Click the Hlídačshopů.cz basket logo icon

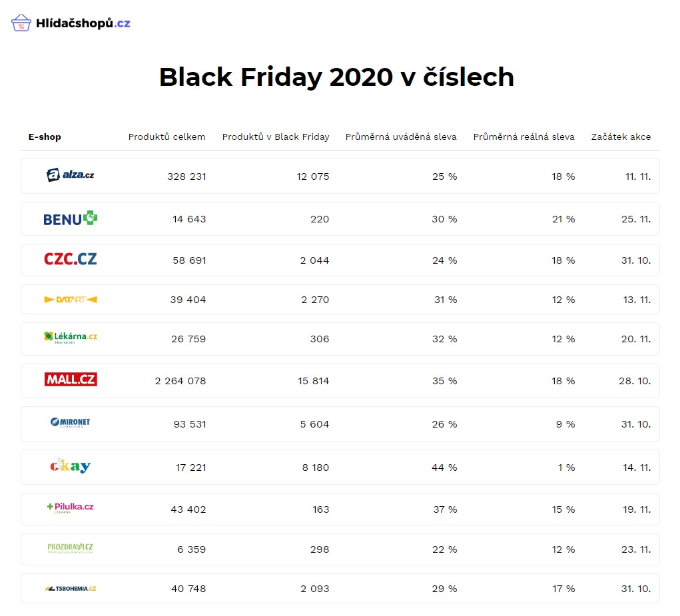click(x=21, y=23)
